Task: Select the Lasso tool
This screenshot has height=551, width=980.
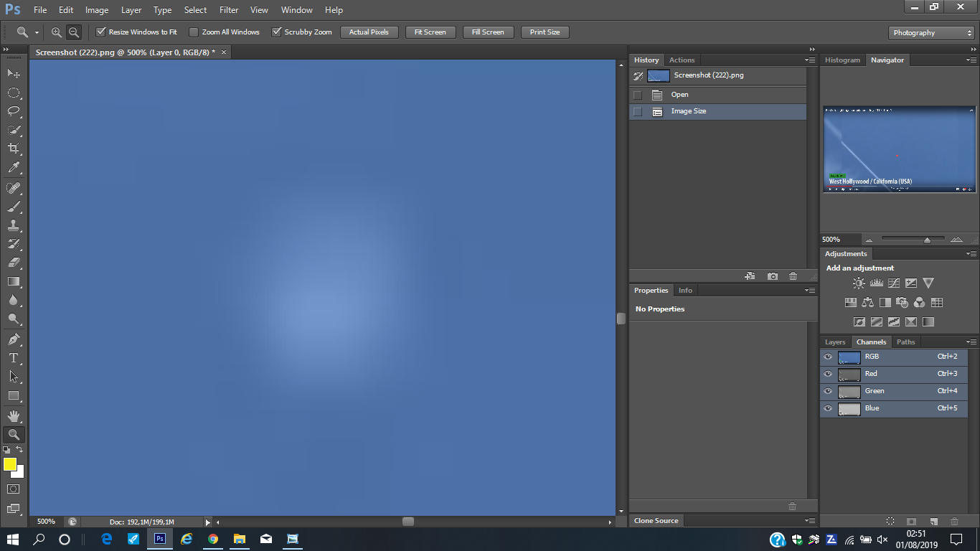Action: coord(14,111)
